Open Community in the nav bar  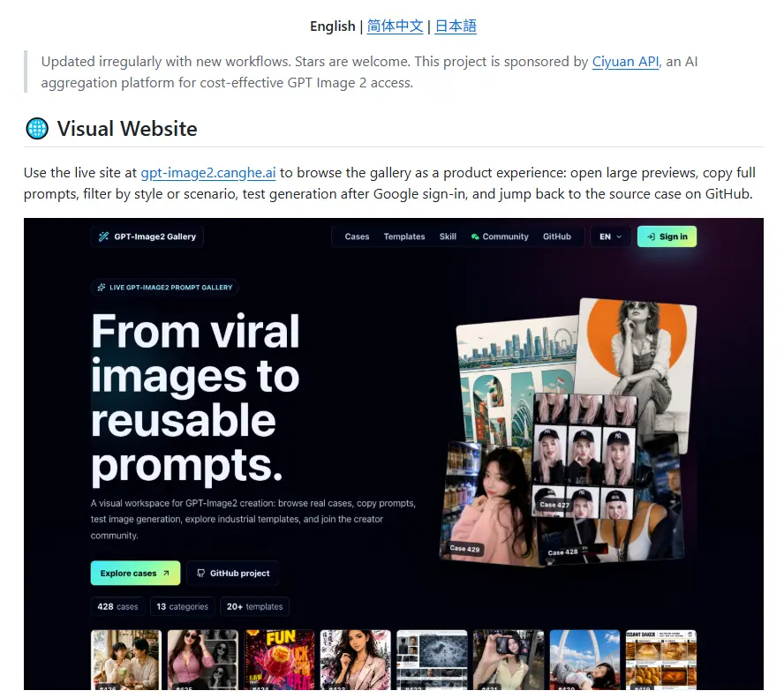(500, 236)
